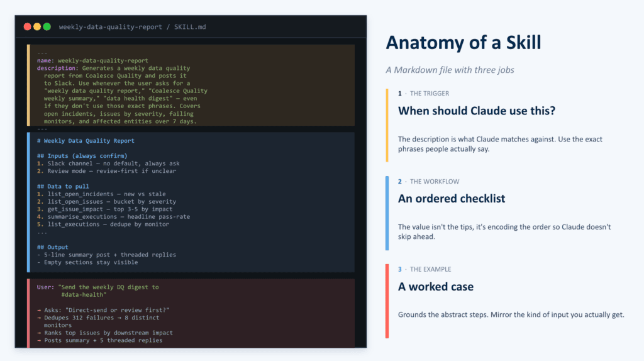Image resolution: width=644 pixels, height=361 pixels.
Task: Click the paragraph starting 'The value isn't the tips'
Action: (504, 231)
